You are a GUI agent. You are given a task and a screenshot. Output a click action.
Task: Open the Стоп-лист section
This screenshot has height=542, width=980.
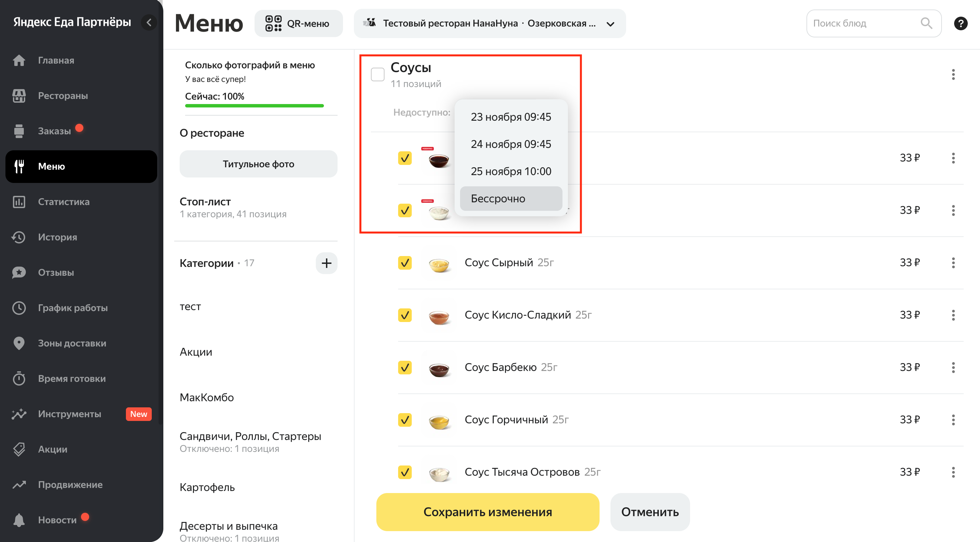[x=233, y=207]
